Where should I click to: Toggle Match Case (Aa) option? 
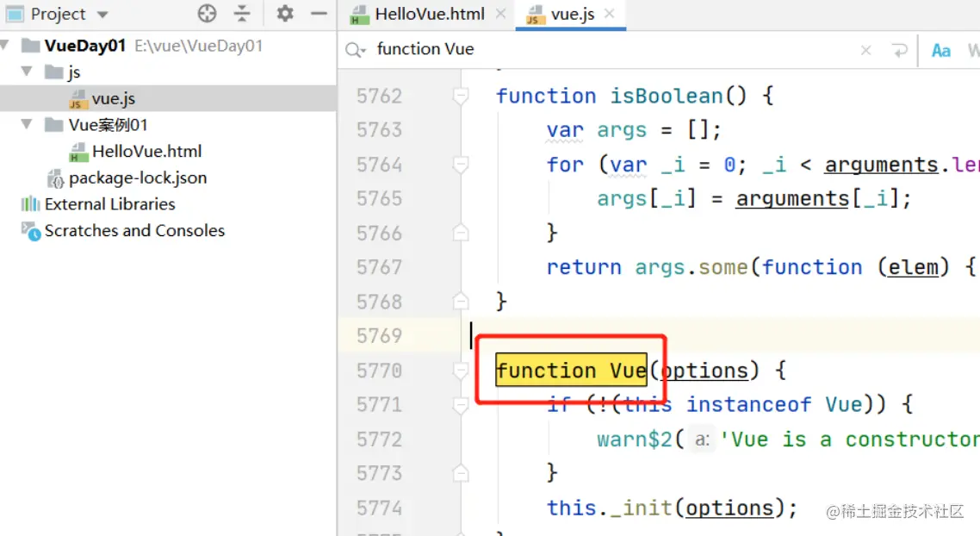940,50
